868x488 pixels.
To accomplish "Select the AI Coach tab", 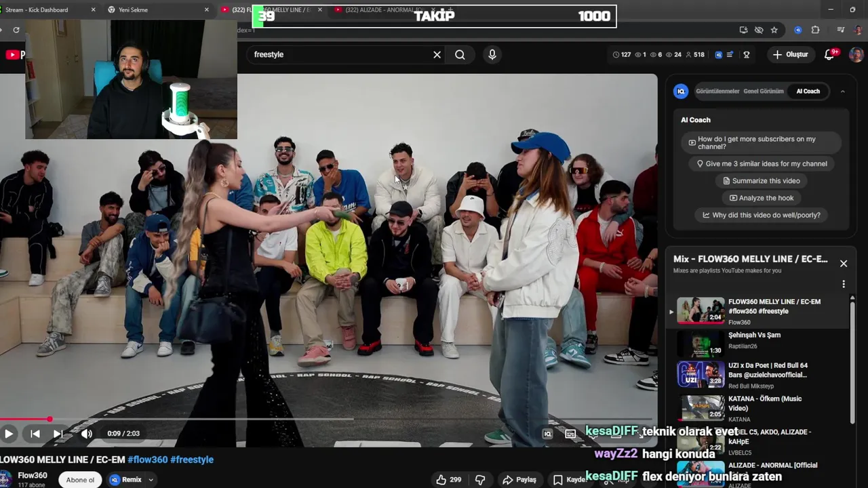I will 808,91.
